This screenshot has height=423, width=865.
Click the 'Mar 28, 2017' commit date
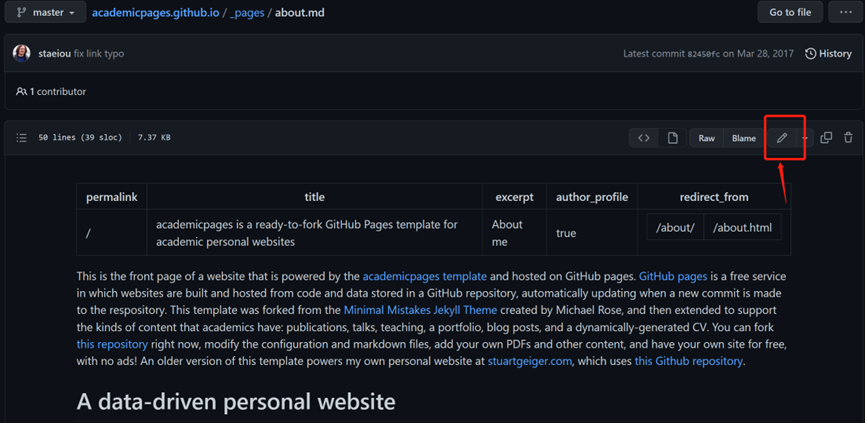(763, 53)
